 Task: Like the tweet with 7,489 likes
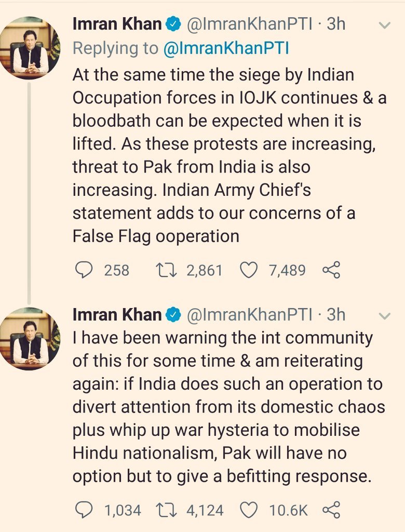point(249,270)
